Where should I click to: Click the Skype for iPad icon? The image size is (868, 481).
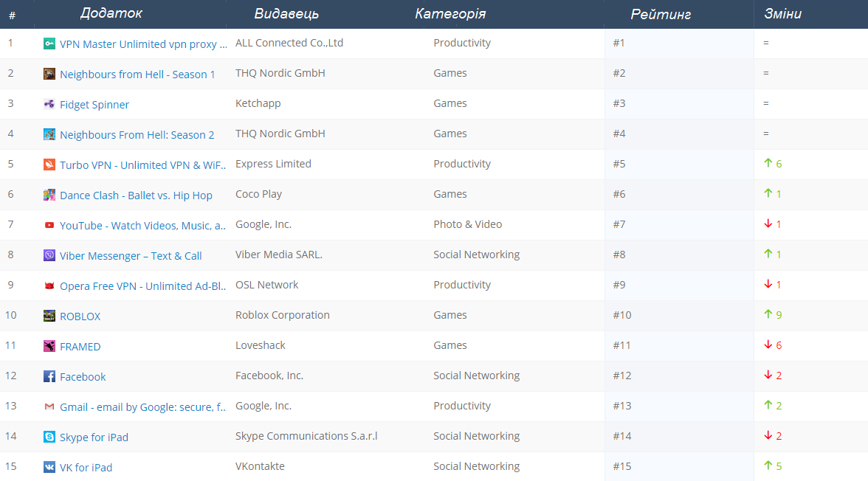pyautogui.click(x=49, y=437)
